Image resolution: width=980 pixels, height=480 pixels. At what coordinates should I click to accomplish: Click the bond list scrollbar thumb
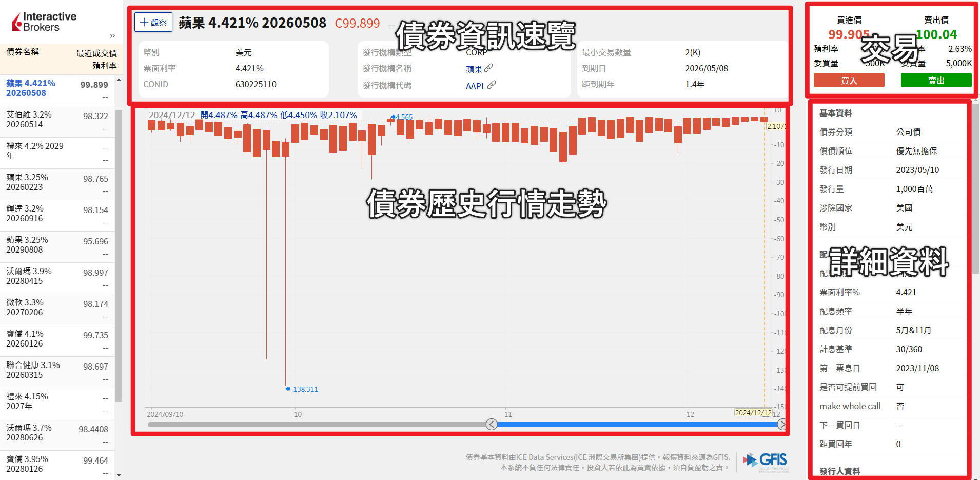point(119,256)
